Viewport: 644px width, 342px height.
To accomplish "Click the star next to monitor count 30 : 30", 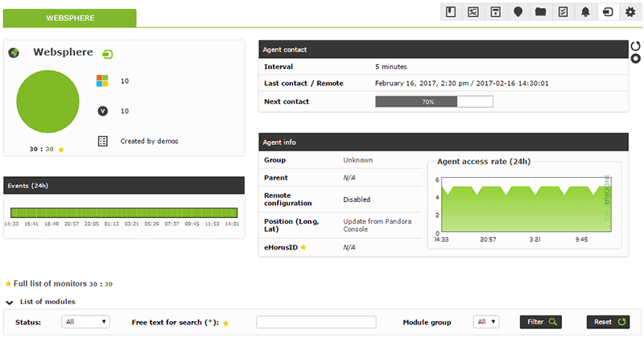I will click(61, 150).
